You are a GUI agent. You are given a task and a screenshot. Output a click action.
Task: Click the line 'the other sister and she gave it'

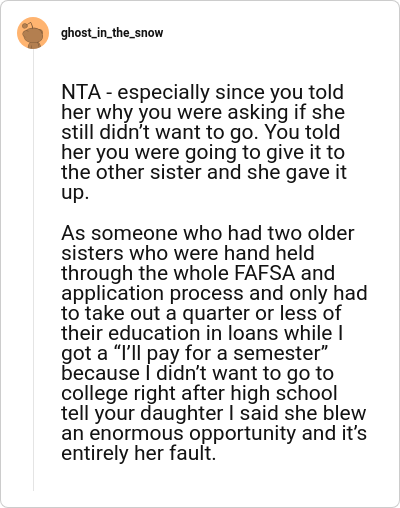click(204, 173)
